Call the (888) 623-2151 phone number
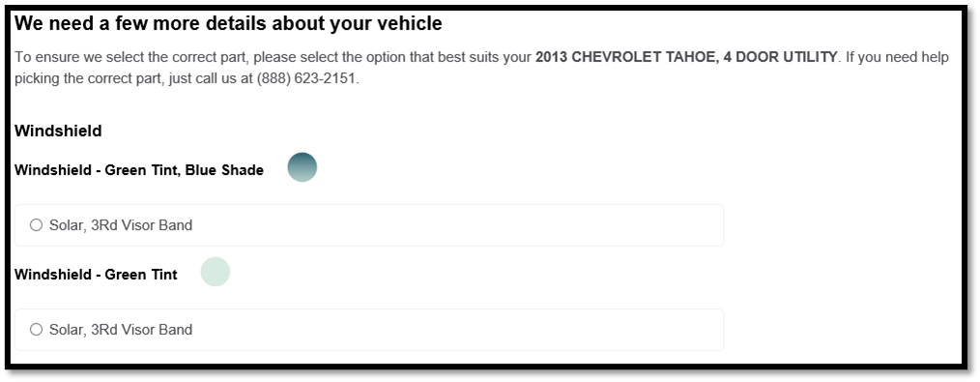The image size is (980, 382). 306,80
